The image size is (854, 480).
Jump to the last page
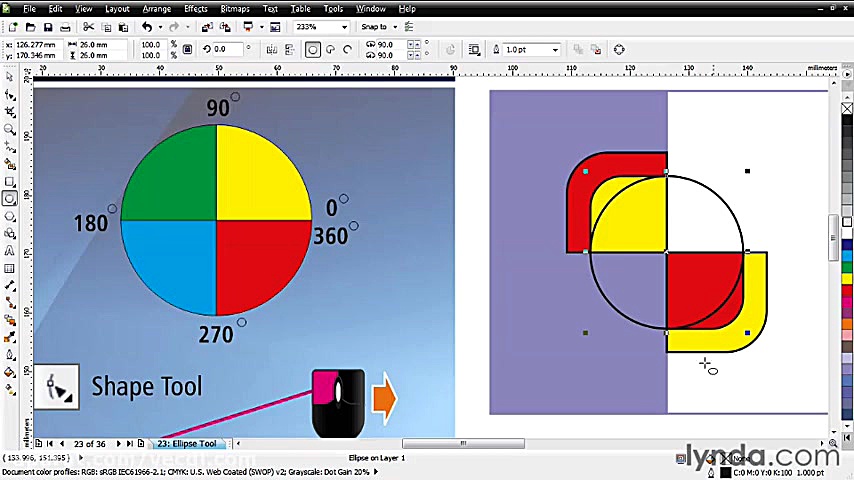tap(130, 443)
